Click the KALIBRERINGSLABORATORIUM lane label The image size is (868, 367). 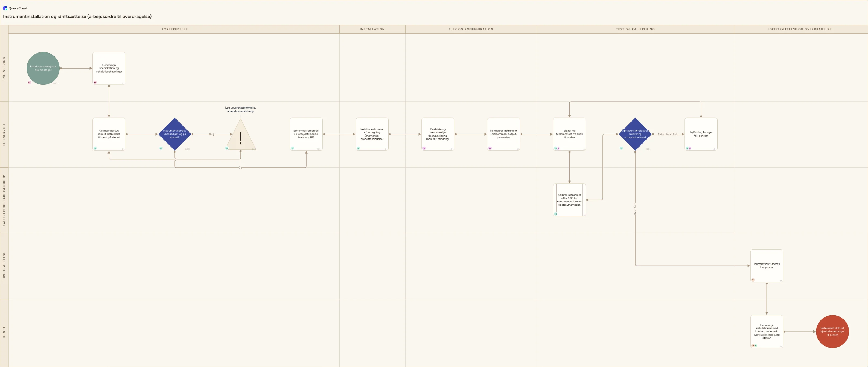click(4, 200)
